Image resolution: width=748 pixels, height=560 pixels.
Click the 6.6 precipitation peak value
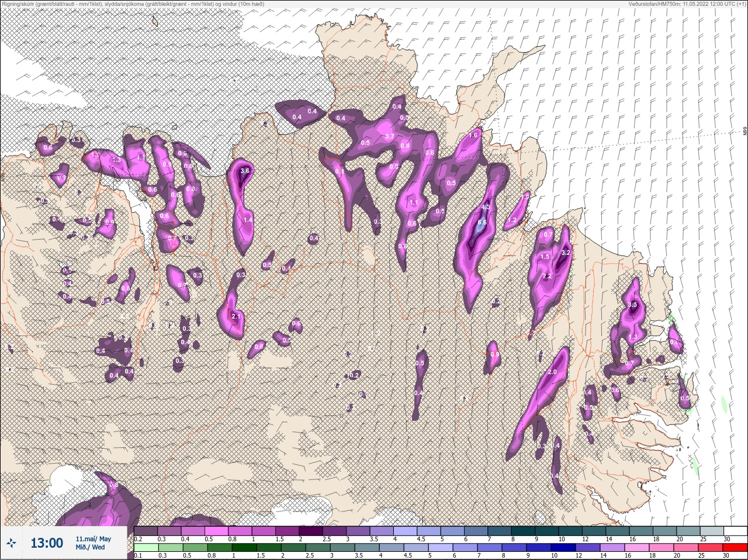pyautogui.click(x=482, y=222)
